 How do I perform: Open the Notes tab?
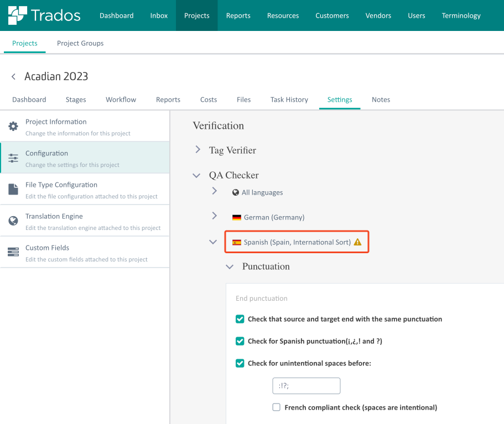coord(381,100)
